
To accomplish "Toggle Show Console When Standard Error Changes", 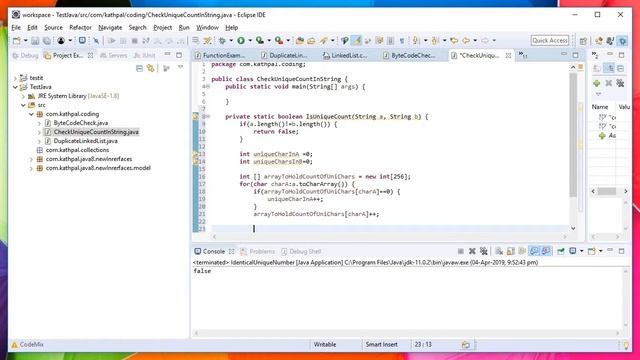I will pyautogui.click(x=546, y=251).
